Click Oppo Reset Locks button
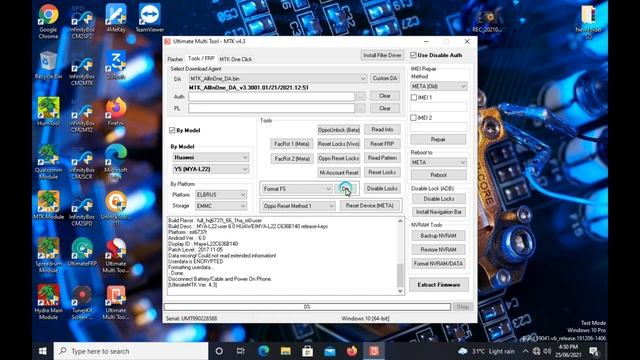The image size is (640, 360). (339, 158)
